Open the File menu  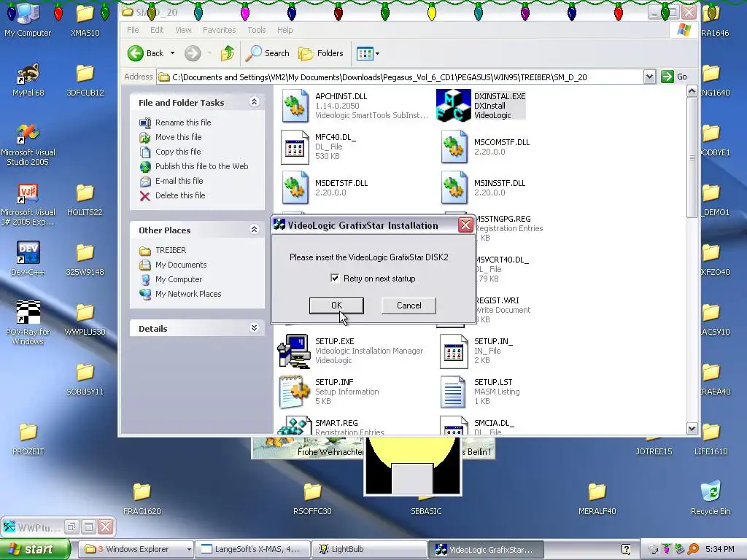[x=133, y=30]
